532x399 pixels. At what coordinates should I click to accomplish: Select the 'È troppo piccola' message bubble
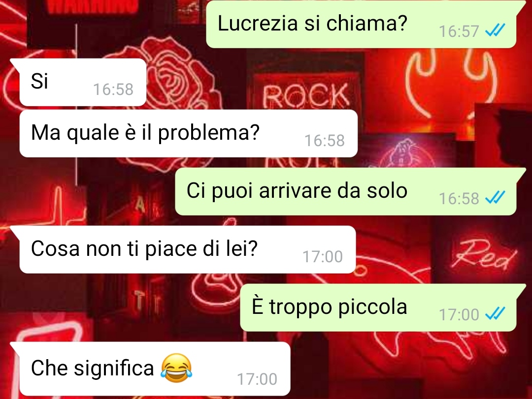pos(378,307)
